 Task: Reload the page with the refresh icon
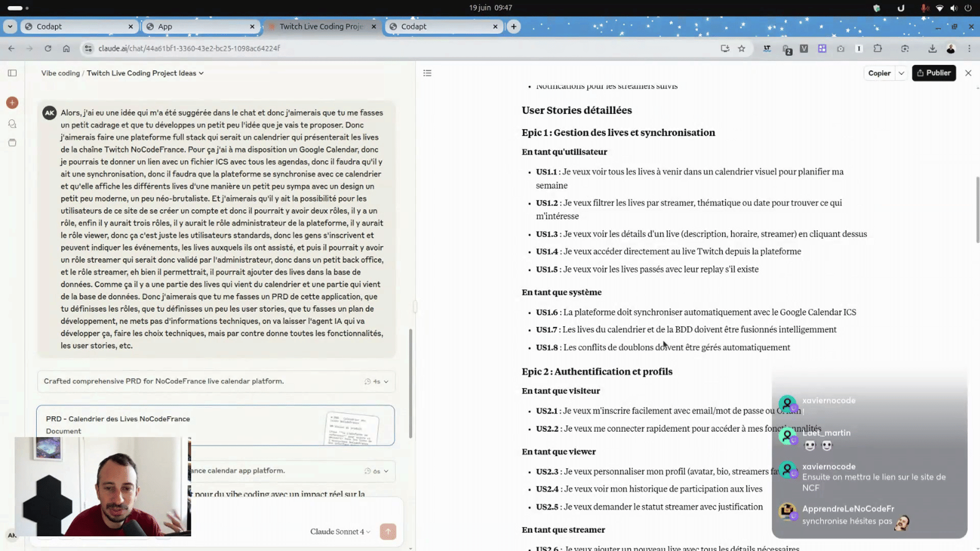(48, 48)
